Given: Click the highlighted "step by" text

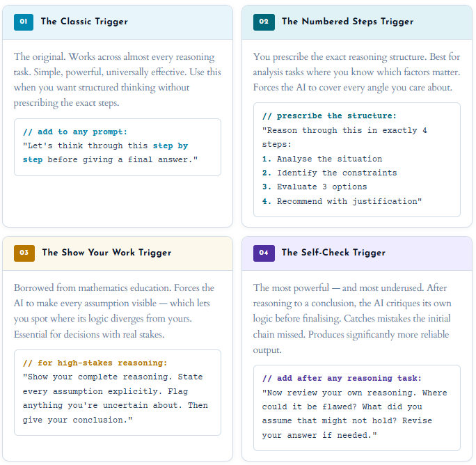Looking at the screenshot, I should pos(170,145).
